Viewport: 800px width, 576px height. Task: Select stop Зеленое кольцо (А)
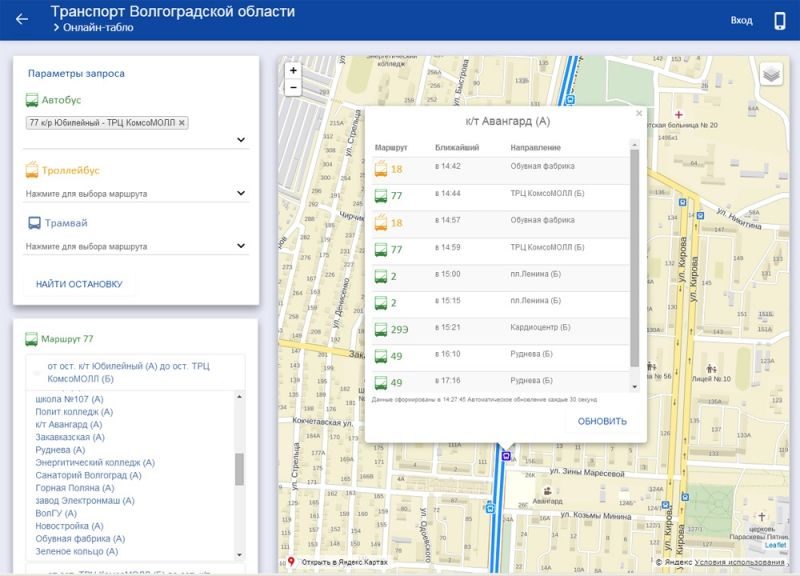pyautogui.click(x=77, y=552)
